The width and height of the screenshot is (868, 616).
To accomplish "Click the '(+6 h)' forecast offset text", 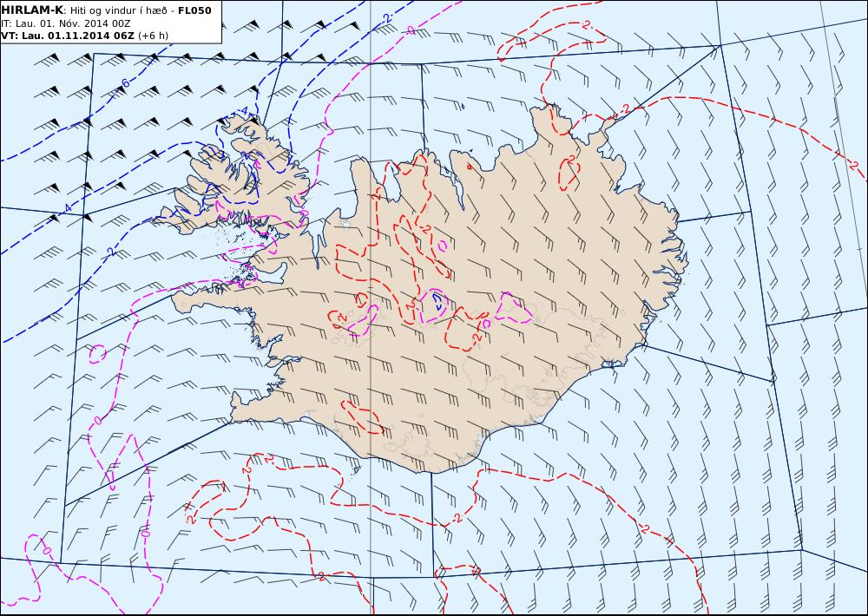I will 154,36.
